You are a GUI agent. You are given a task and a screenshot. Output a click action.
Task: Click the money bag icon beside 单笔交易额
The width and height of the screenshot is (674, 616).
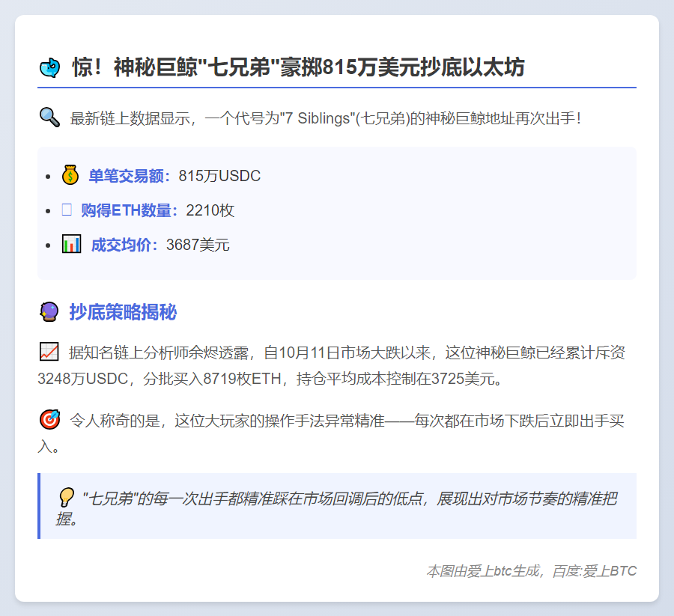pos(70,174)
